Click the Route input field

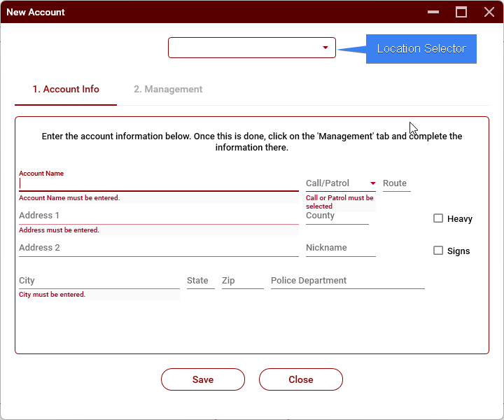396,183
